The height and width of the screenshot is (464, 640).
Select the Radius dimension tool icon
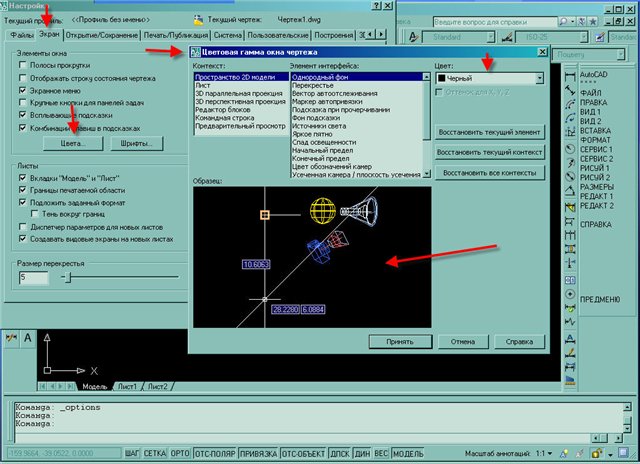pos(570,148)
